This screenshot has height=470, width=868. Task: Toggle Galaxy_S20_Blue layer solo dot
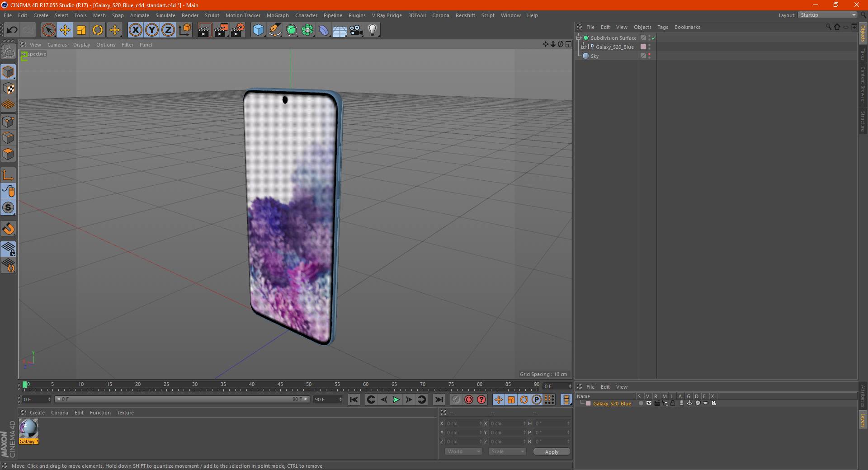(x=641, y=403)
